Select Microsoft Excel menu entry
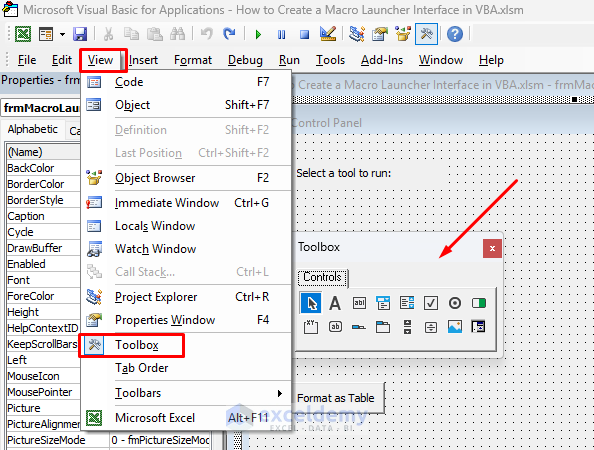The image size is (594, 450). [186, 418]
